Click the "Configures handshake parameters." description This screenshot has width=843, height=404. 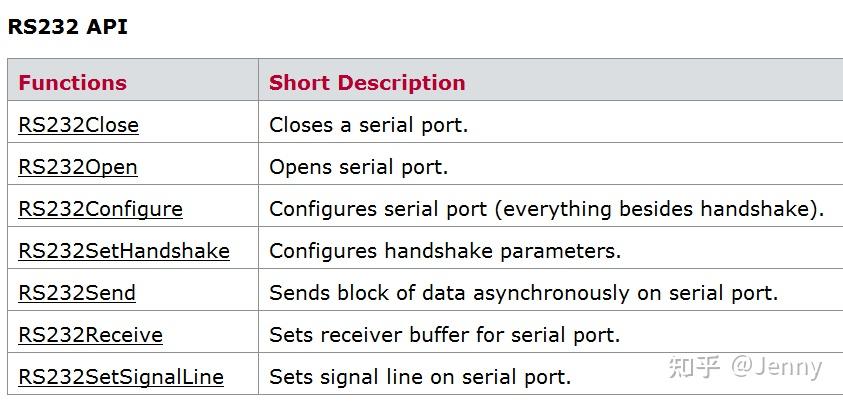tap(445, 251)
